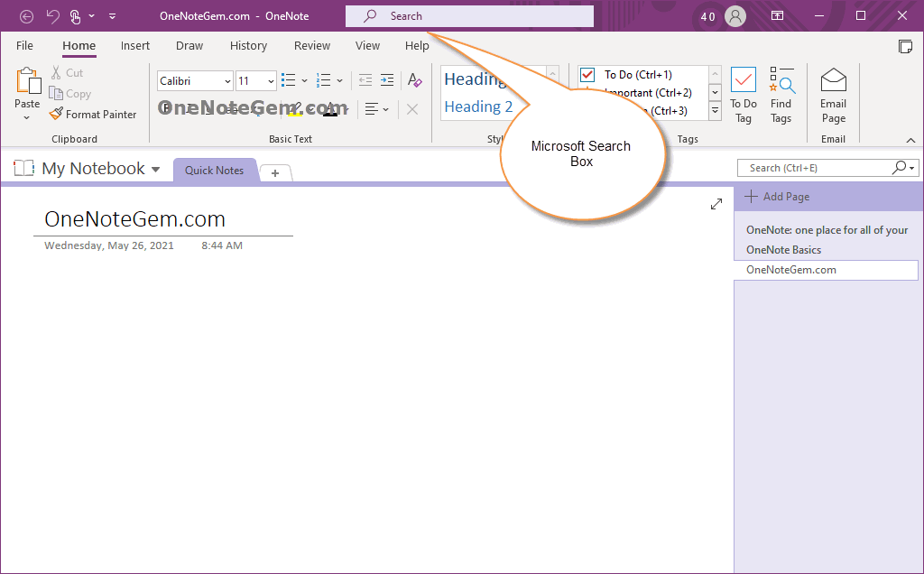Click the Email Page icon
924x574 pixels.
tap(833, 96)
